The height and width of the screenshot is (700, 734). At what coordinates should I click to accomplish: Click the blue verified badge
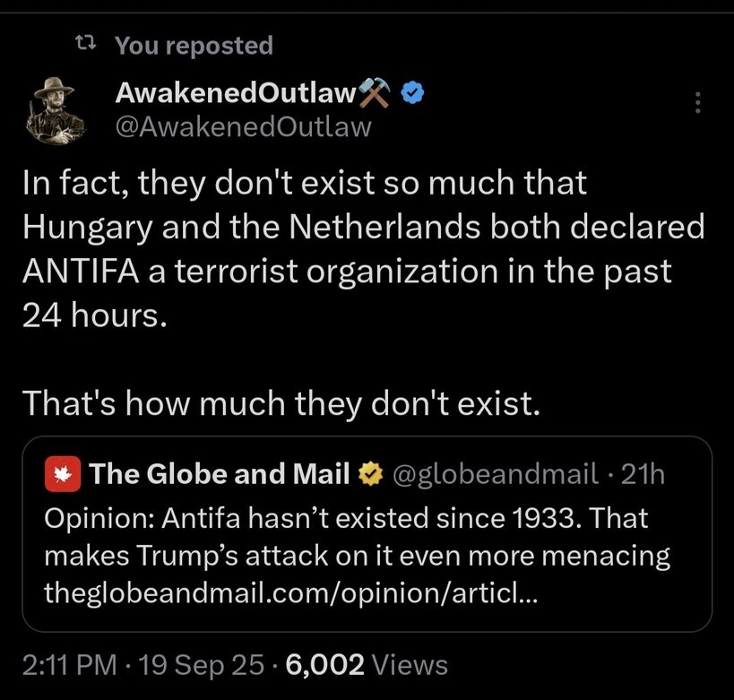click(411, 92)
